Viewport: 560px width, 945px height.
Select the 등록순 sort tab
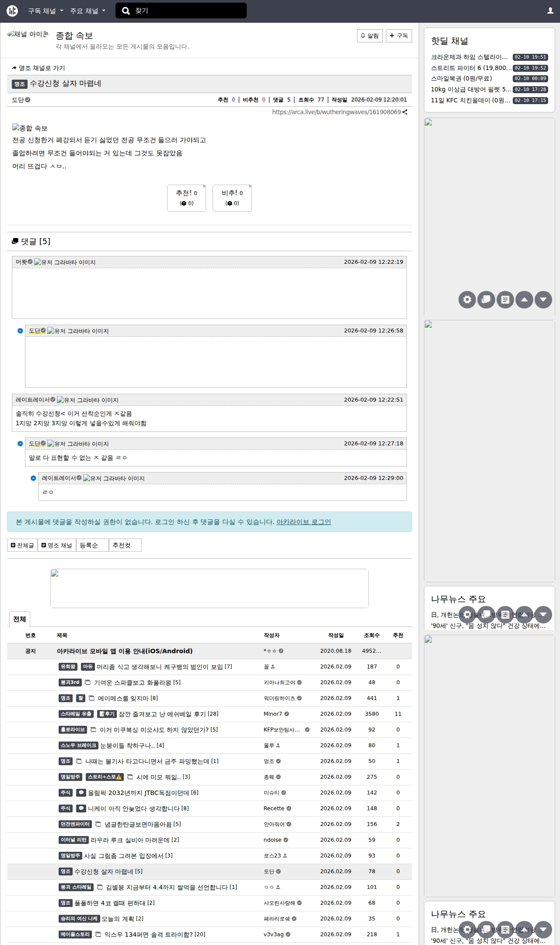pyautogui.click(x=92, y=545)
